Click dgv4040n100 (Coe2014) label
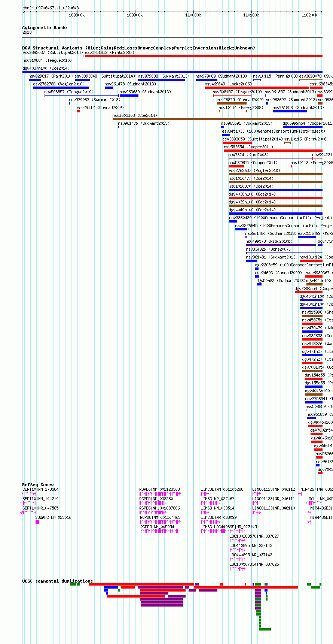The image size is (333, 644). [253, 210]
